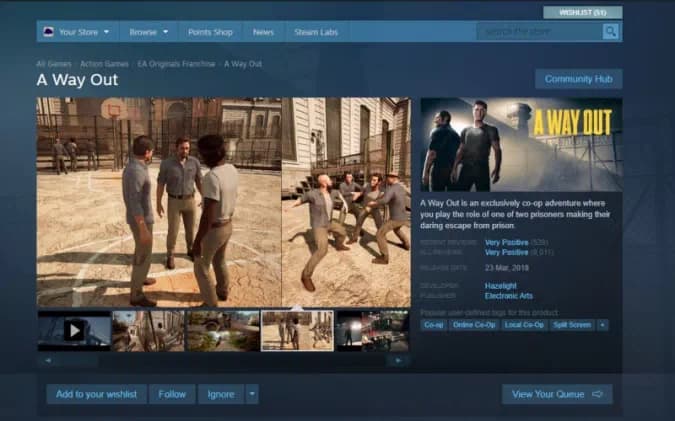
Task: Open Steam Labs from the store navigation
Action: (315, 32)
